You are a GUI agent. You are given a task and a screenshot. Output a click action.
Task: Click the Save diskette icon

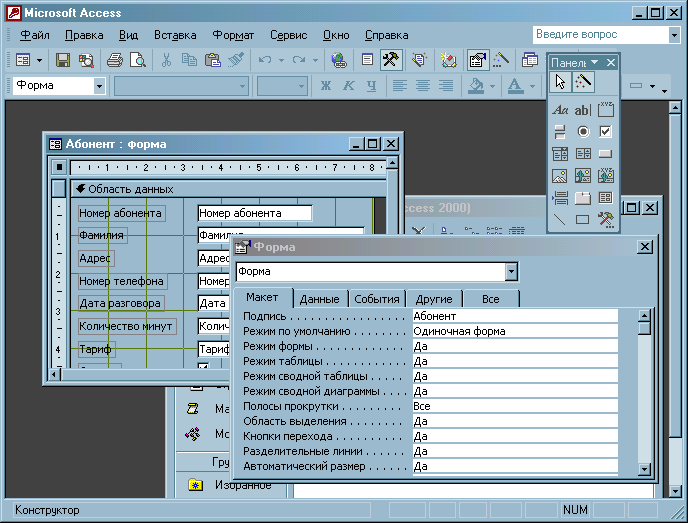(63, 60)
